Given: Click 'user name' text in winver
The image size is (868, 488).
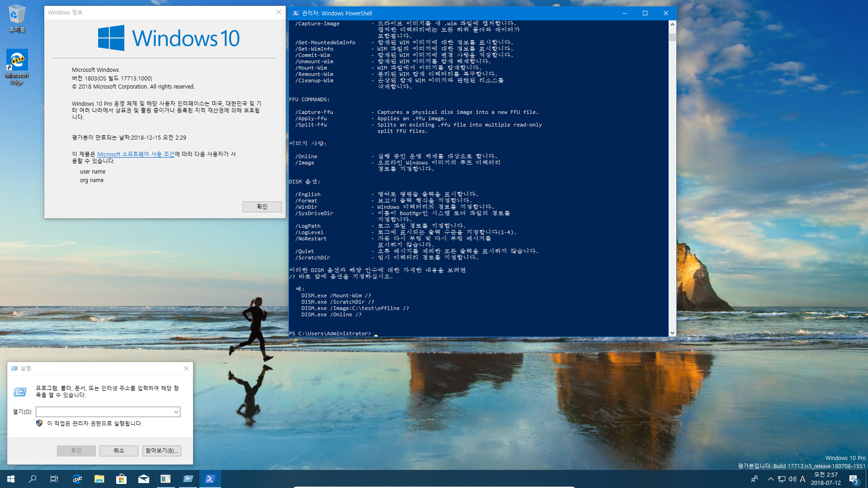Looking at the screenshot, I should (x=93, y=172).
